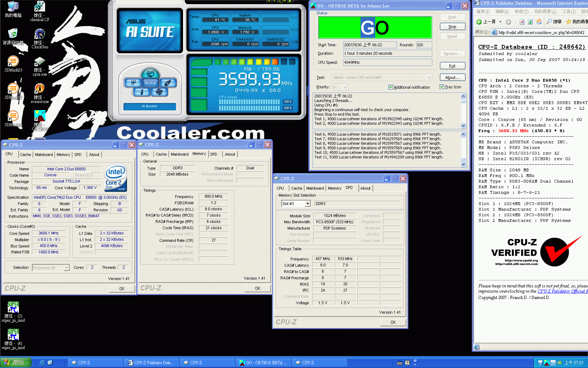Open the Back button history dropdown arrow
Image resolution: width=588 pixels, height=368 pixels.
[x=500, y=22]
